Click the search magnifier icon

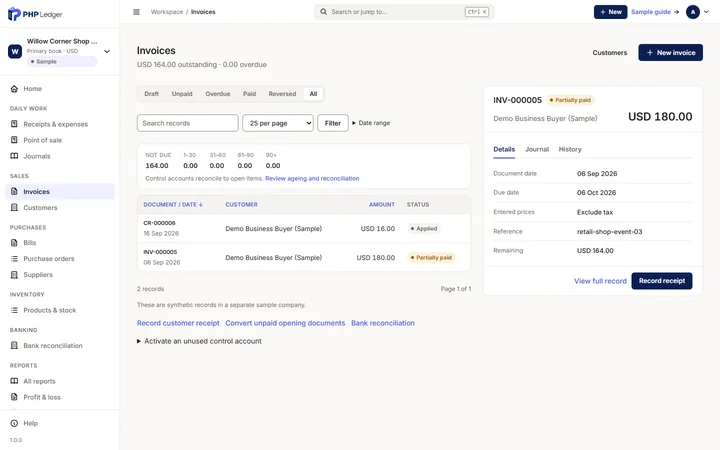click(324, 12)
